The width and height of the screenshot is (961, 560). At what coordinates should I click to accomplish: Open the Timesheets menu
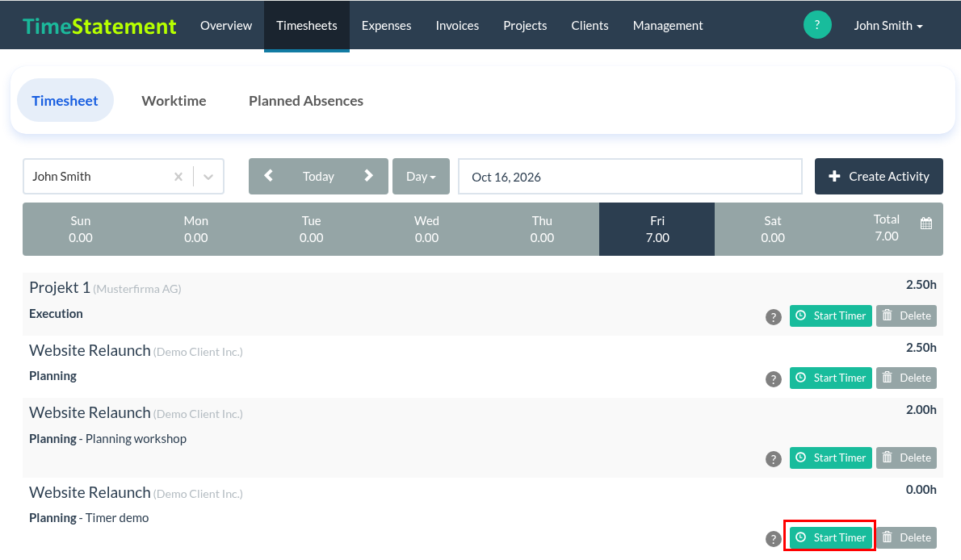[x=306, y=25]
